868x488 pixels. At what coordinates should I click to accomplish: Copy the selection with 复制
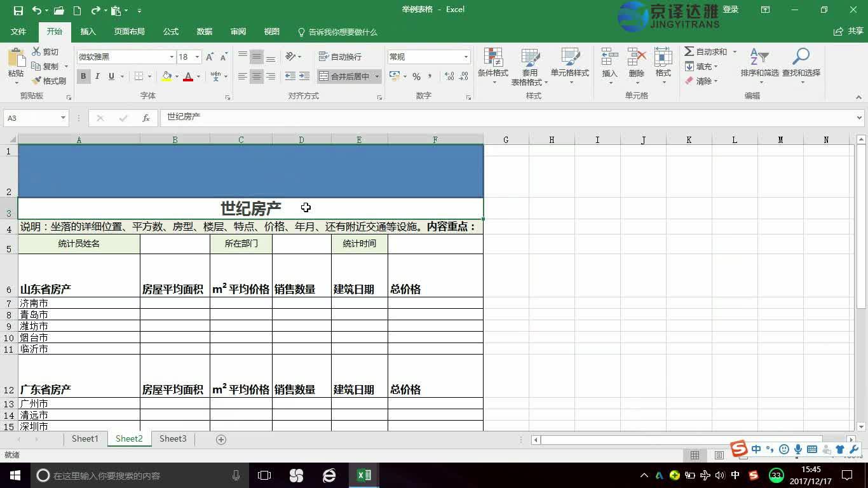(45, 66)
